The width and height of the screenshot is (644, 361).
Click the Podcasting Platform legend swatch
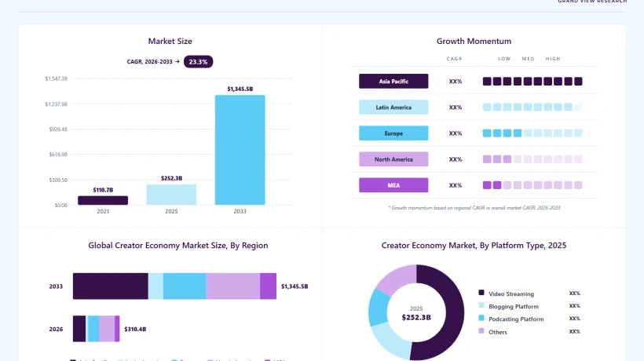pos(481,318)
